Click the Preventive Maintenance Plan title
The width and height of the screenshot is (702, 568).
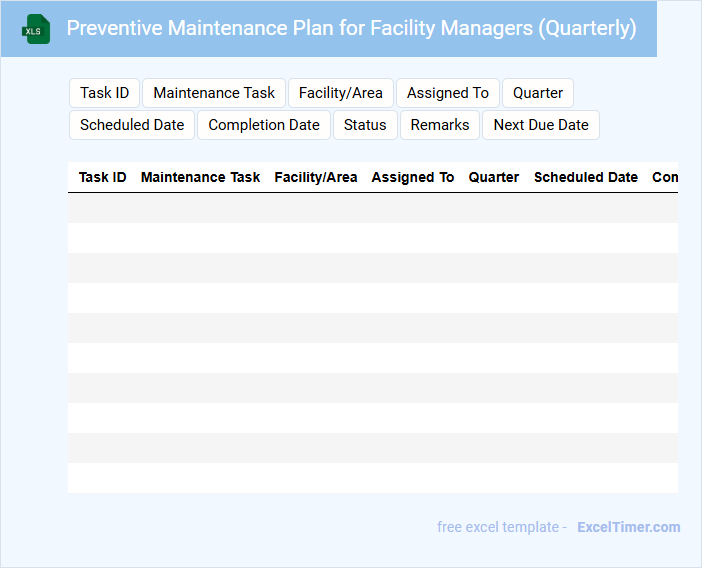click(x=351, y=28)
